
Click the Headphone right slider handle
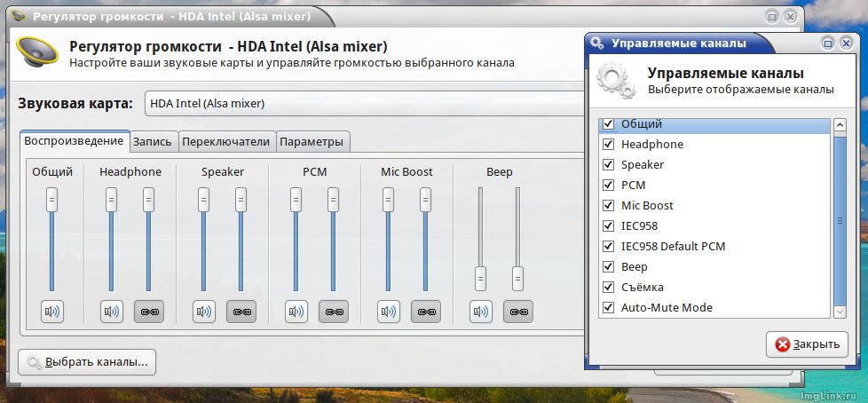click(148, 200)
